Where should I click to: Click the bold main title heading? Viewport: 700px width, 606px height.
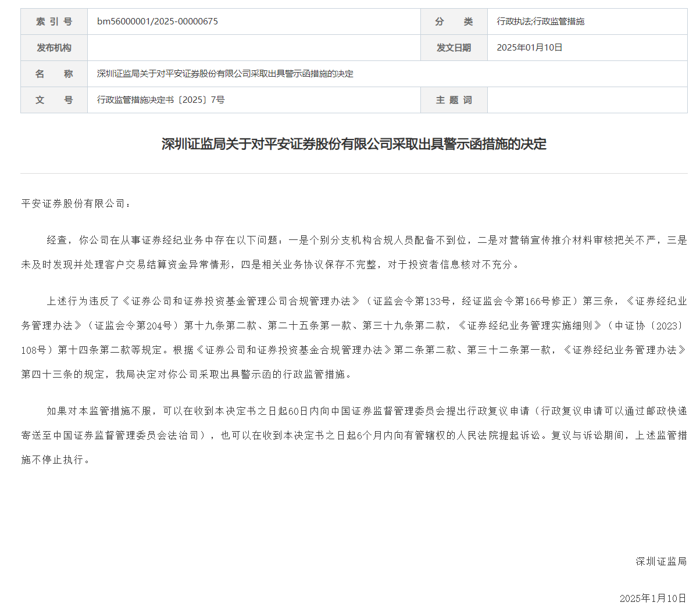[353, 144]
